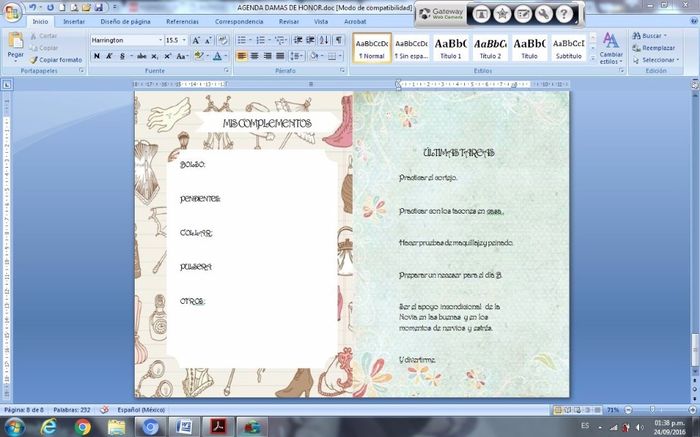Toggle bulleted list formatting
Image resolution: width=700 pixels, height=437 pixels.
click(242, 40)
